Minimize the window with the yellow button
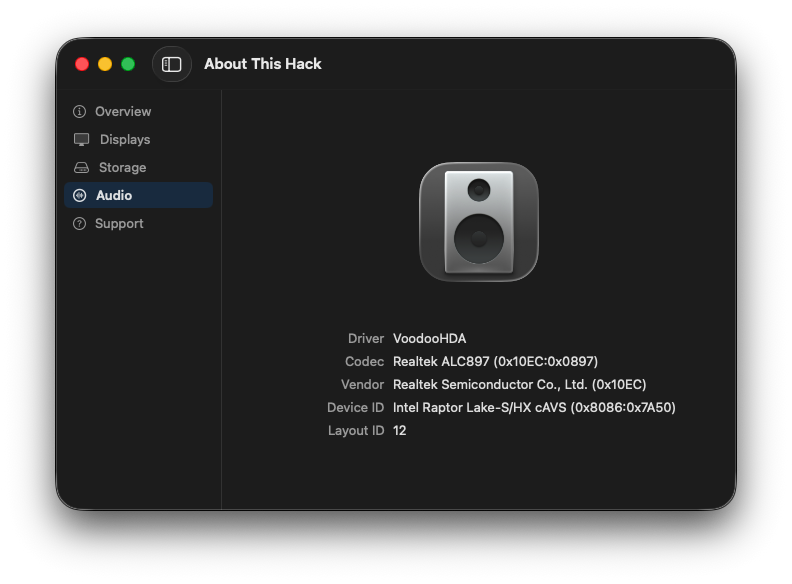Screen dimensions: 792x584 pyautogui.click(x=105, y=64)
